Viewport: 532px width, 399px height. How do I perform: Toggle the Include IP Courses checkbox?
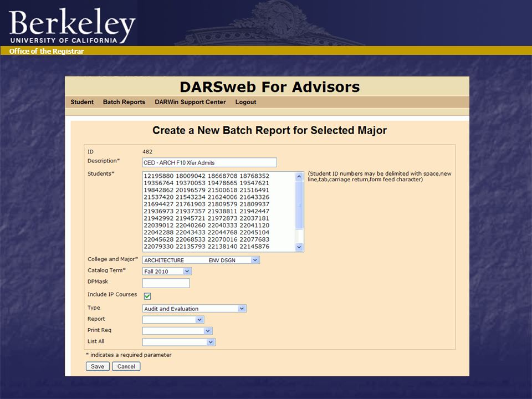point(147,296)
